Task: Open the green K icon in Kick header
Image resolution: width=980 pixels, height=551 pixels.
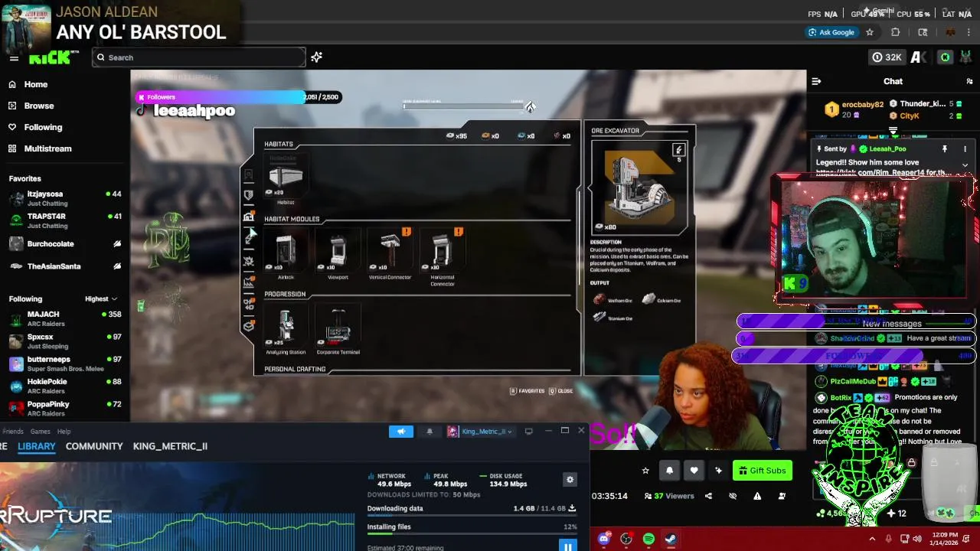Action: [946, 57]
